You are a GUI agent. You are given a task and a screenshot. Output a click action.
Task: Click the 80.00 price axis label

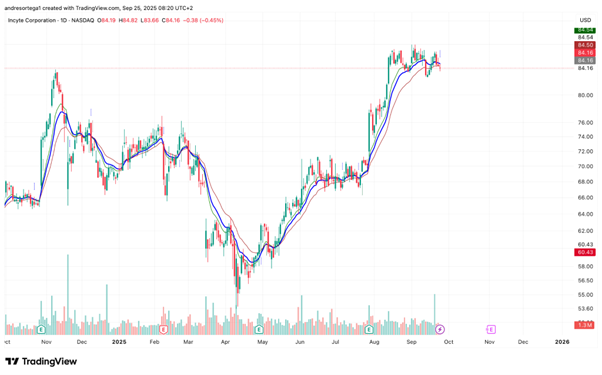click(x=585, y=95)
